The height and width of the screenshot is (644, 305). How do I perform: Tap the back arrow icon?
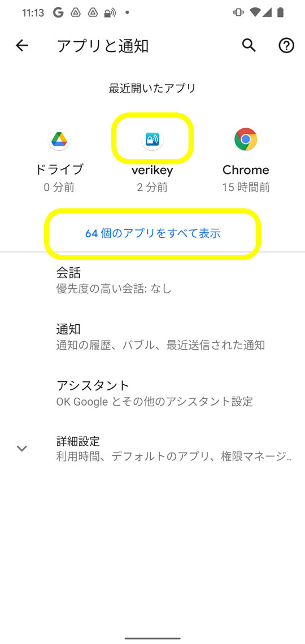(x=22, y=46)
